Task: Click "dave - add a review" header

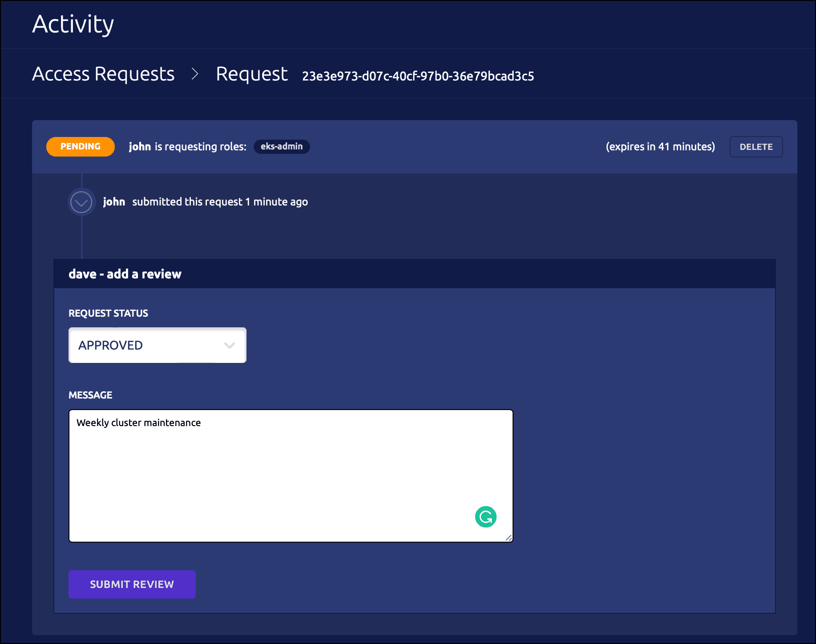Action: [x=125, y=274]
